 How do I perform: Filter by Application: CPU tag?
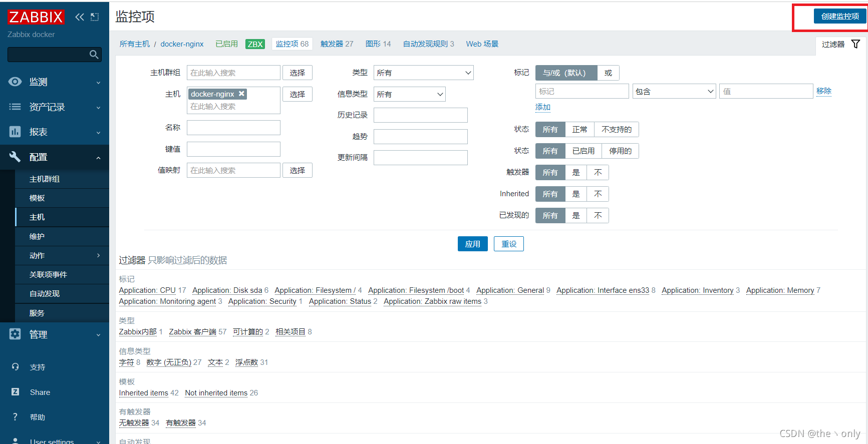(147, 290)
